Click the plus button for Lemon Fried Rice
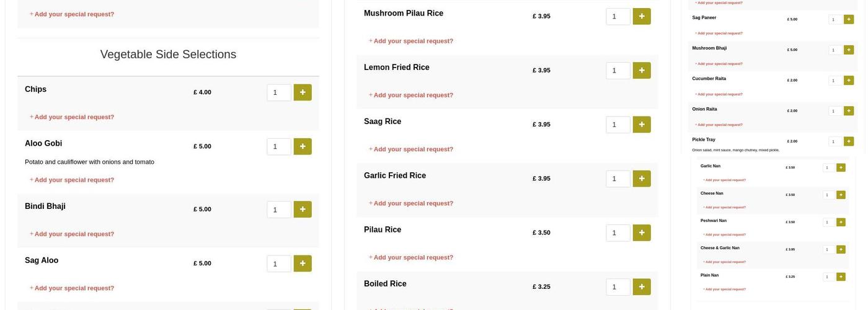This screenshot has width=868, height=310. (x=642, y=71)
